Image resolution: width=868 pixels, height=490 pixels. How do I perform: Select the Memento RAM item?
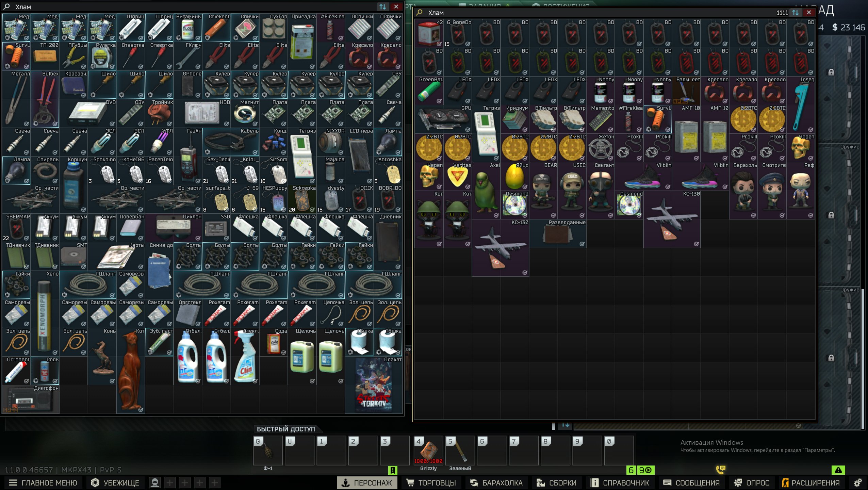click(x=601, y=119)
